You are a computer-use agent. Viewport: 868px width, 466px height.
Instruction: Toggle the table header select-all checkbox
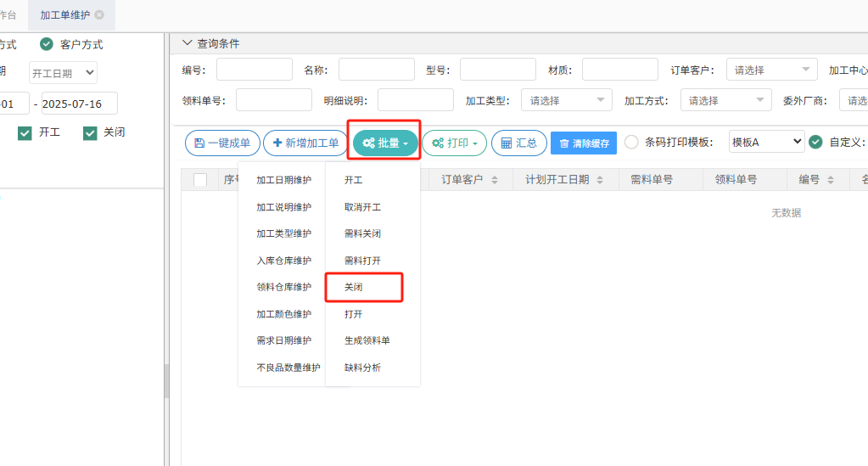(200, 180)
